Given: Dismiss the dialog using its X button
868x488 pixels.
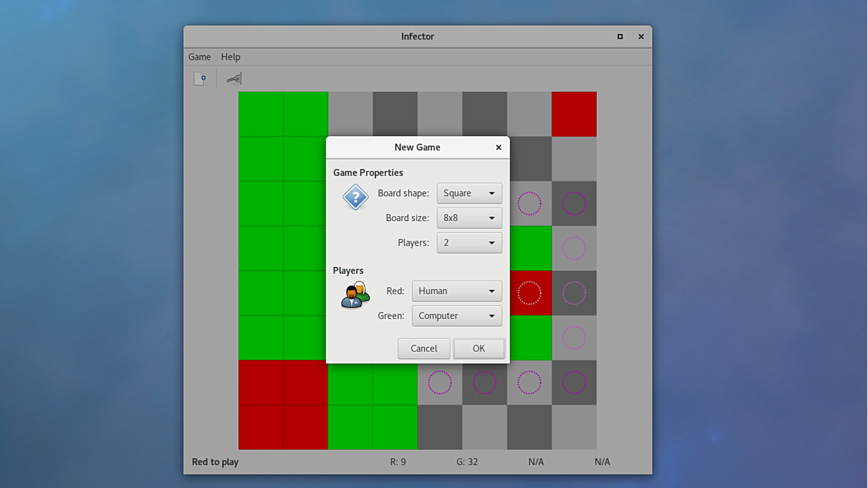Looking at the screenshot, I should [x=498, y=147].
